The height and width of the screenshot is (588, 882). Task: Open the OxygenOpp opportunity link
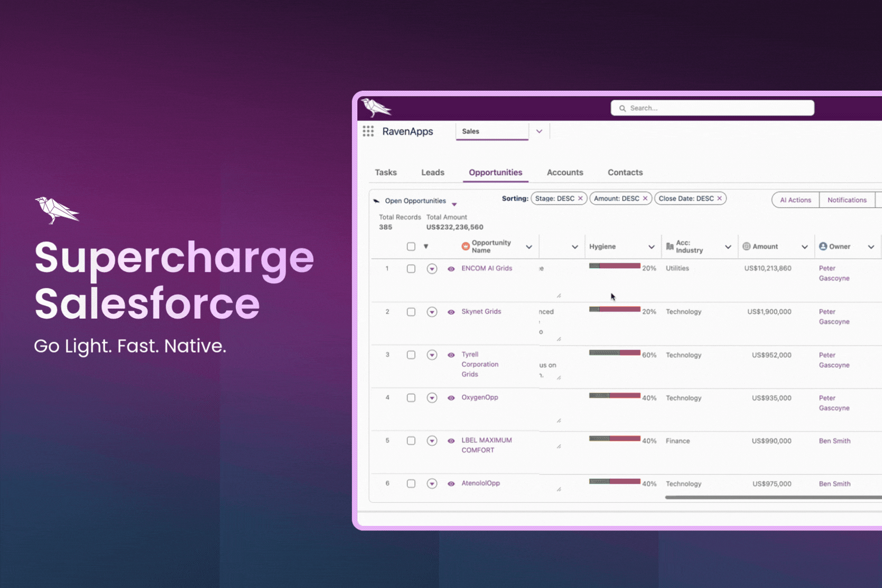479,398
